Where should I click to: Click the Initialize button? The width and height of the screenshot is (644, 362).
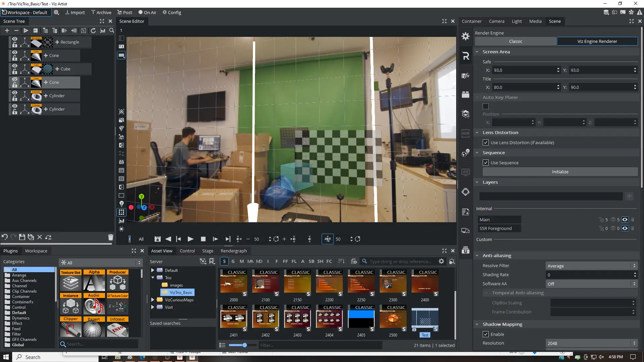coord(560,172)
